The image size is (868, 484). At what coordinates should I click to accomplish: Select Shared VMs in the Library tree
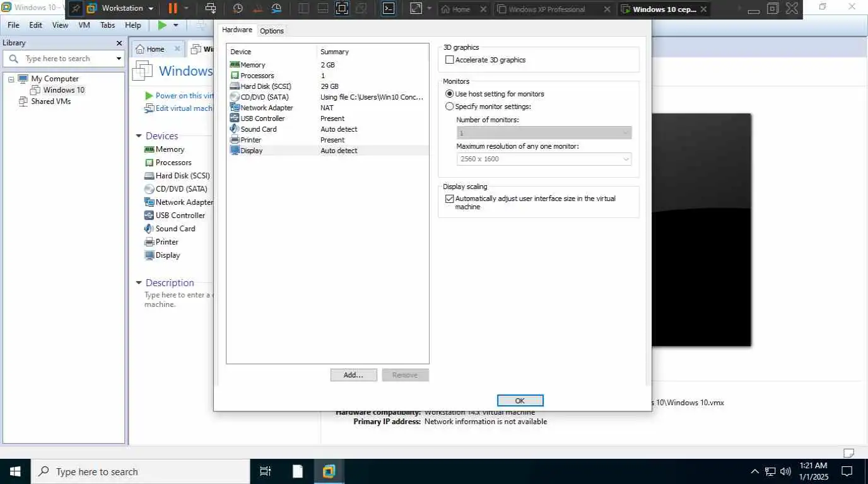(x=51, y=101)
